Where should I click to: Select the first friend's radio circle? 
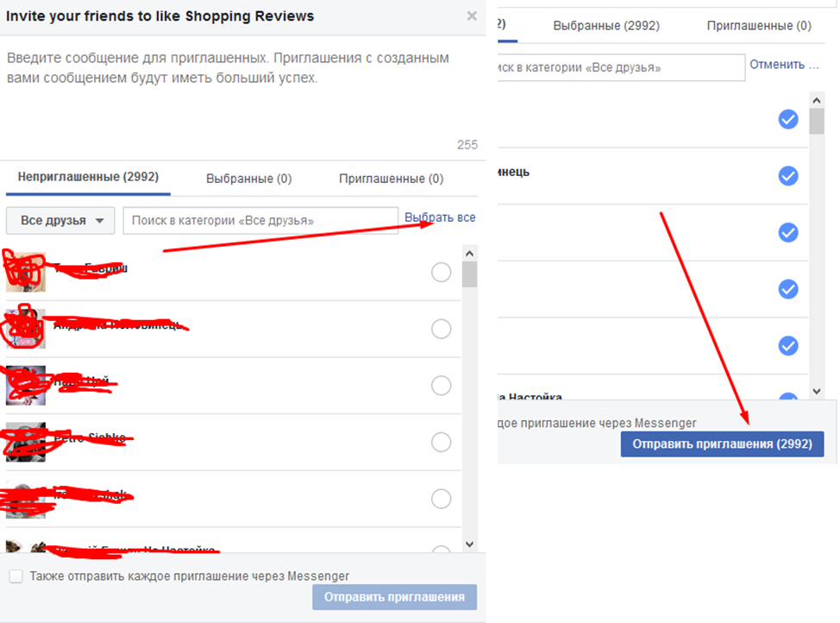[441, 273]
